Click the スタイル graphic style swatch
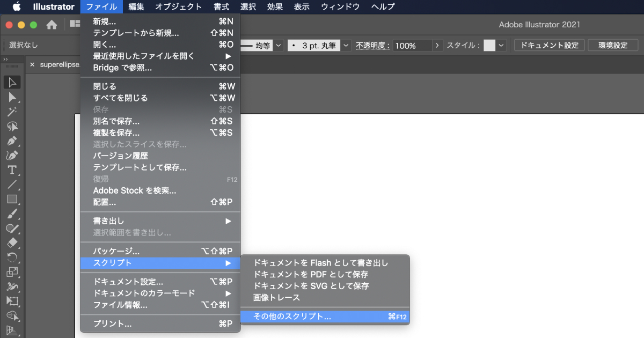The image size is (644, 338). pos(489,46)
